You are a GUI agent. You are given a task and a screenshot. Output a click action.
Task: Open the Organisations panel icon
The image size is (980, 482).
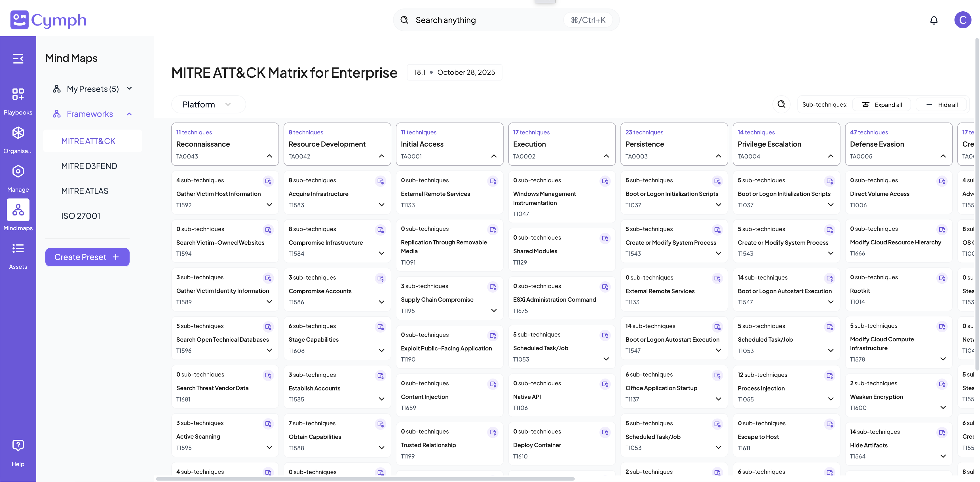click(x=18, y=138)
